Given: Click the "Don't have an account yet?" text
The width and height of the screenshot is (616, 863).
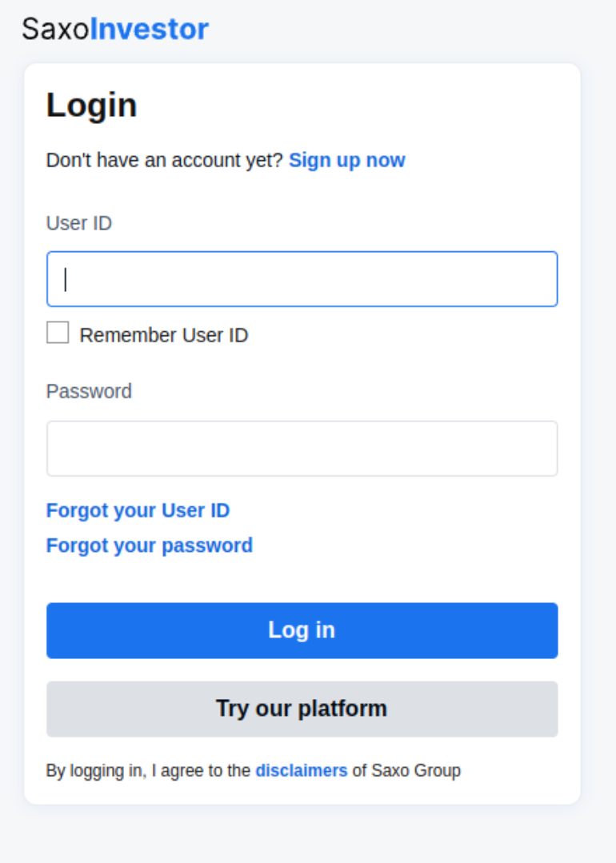Looking at the screenshot, I should click(x=164, y=160).
